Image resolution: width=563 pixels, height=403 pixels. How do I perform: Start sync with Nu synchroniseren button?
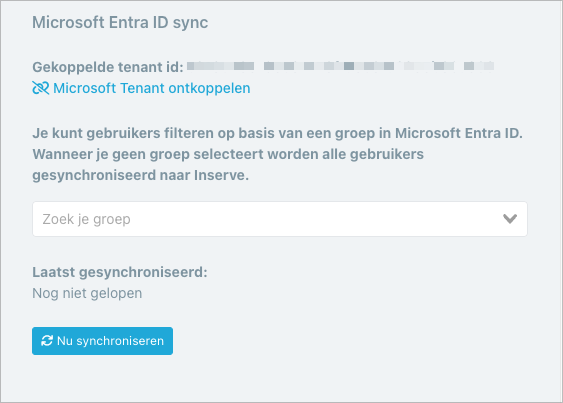(102, 341)
